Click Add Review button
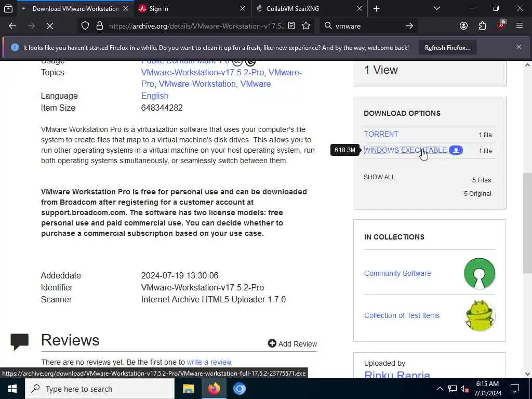Image resolution: width=532 pixels, height=399 pixels. pyautogui.click(x=292, y=344)
